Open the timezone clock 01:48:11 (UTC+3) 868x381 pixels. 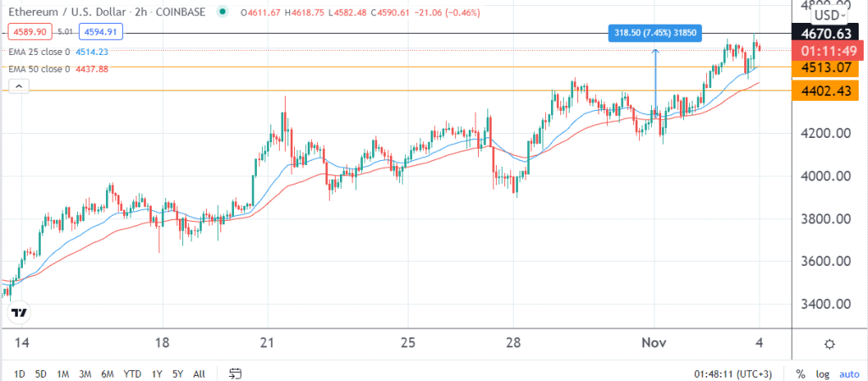coord(733,374)
